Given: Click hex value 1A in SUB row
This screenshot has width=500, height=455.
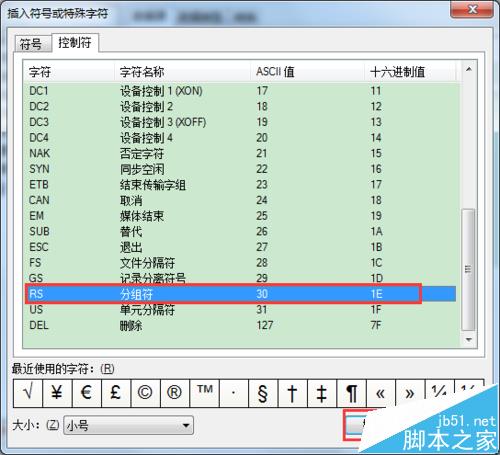Looking at the screenshot, I should click(377, 231).
